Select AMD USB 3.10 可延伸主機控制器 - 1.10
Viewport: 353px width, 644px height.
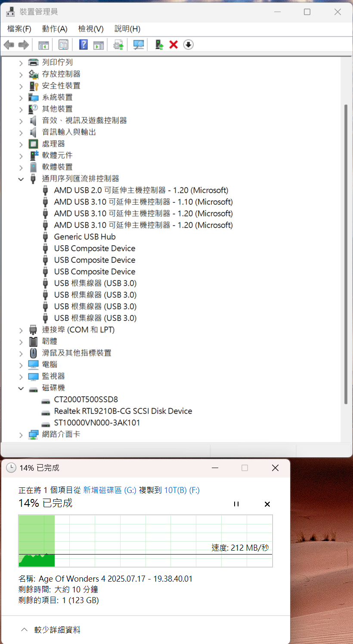coord(143,202)
